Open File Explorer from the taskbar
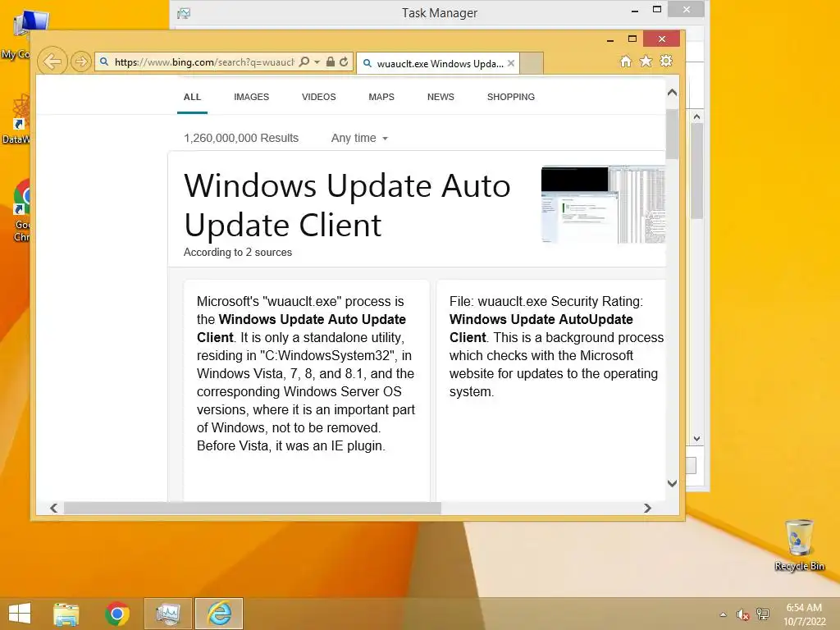The image size is (840, 630). click(66, 614)
